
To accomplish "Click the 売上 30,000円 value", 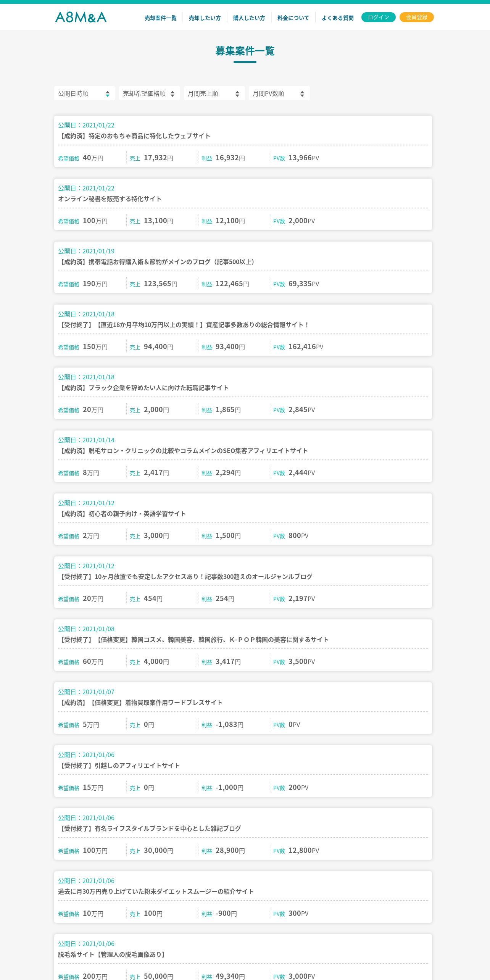I will tap(158, 851).
